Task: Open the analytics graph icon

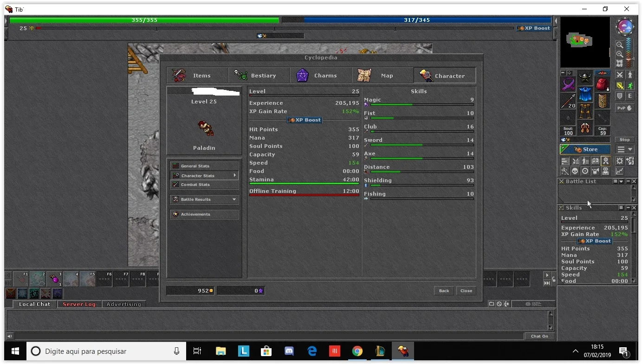Action: (x=620, y=171)
